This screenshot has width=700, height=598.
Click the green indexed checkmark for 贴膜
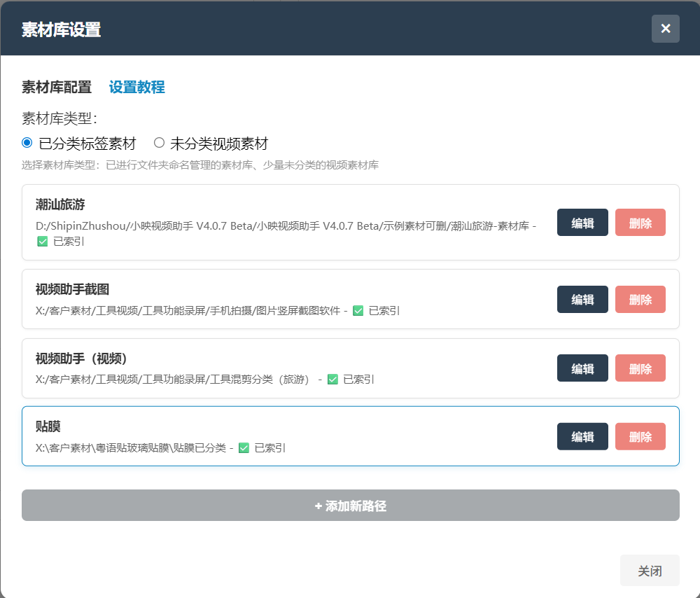point(244,448)
